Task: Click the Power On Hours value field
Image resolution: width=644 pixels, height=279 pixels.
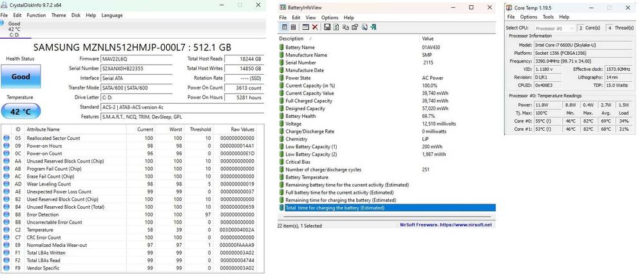Action: (243, 97)
